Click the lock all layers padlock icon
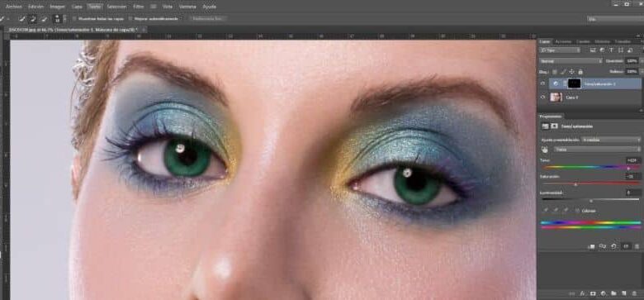644x300 pixels. click(x=580, y=72)
